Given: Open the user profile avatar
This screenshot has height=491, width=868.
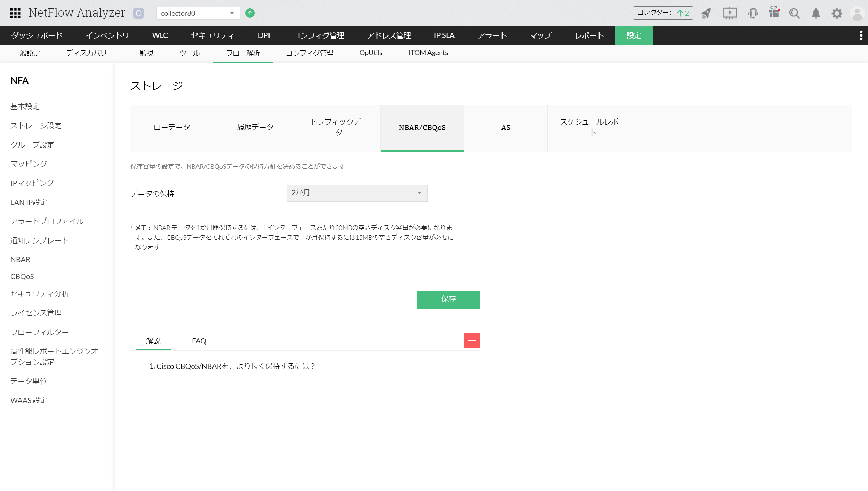Looking at the screenshot, I should (857, 13).
